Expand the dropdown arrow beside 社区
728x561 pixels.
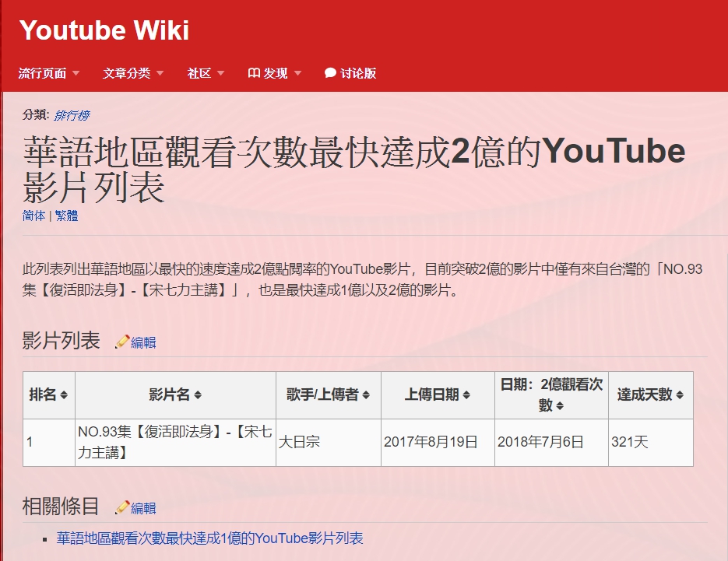[x=220, y=73]
